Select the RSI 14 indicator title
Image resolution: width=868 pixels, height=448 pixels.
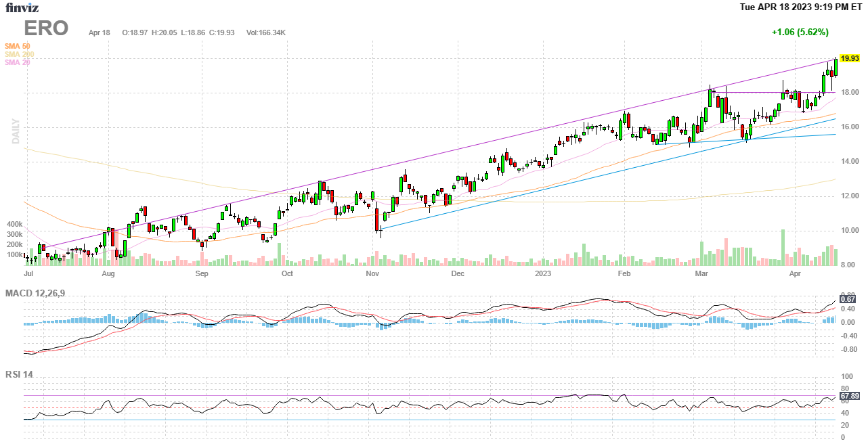coord(19,374)
